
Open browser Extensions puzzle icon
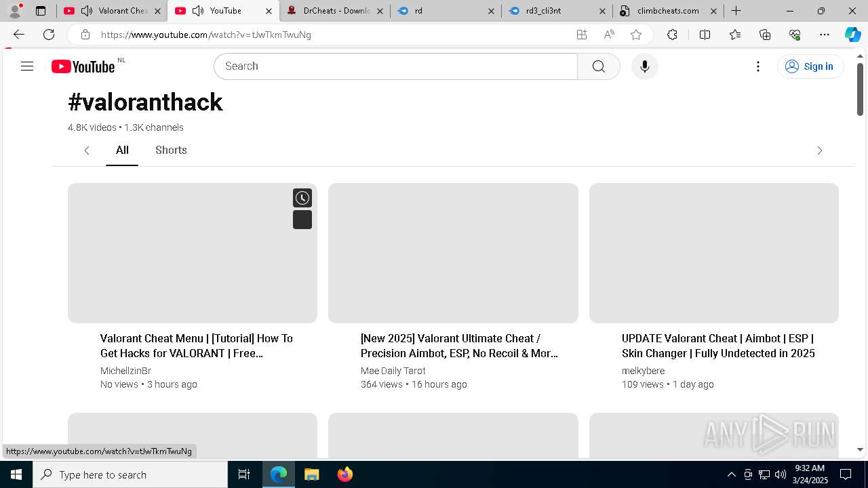click(672, 35)
